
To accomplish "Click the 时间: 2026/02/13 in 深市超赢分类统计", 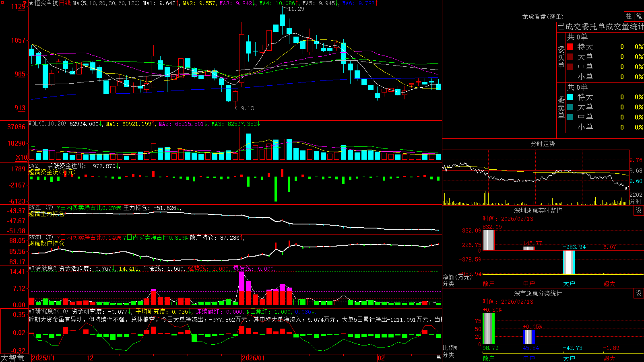I will click(508, 302).
